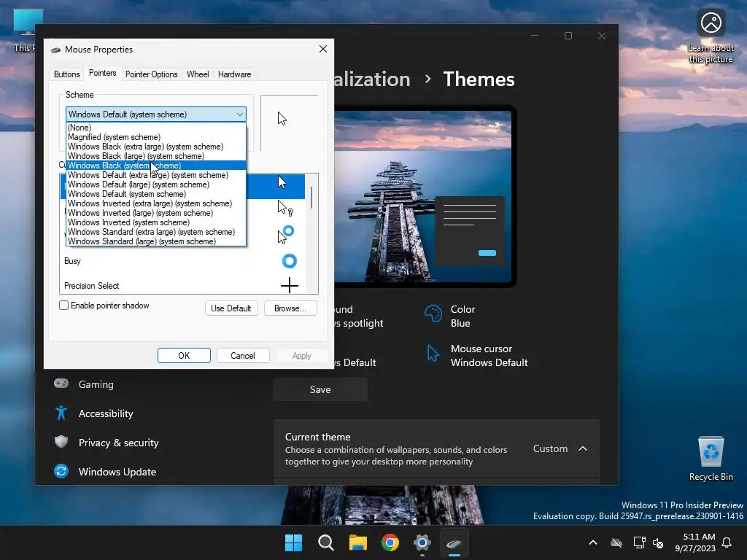Screen dimensions: 747x560
Task: Open the network status tray icon
Action: tap(639, 542)
